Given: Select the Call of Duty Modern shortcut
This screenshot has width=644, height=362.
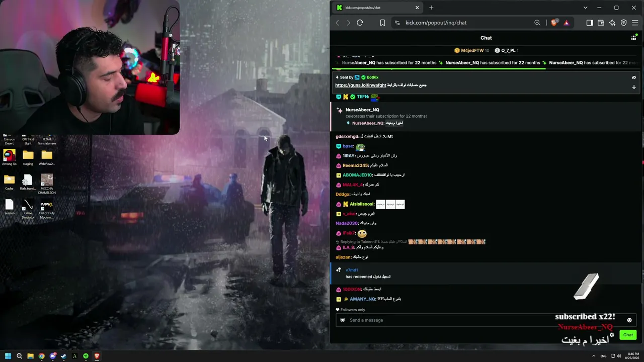Looking at the screenshot, I should click(47, 209).
